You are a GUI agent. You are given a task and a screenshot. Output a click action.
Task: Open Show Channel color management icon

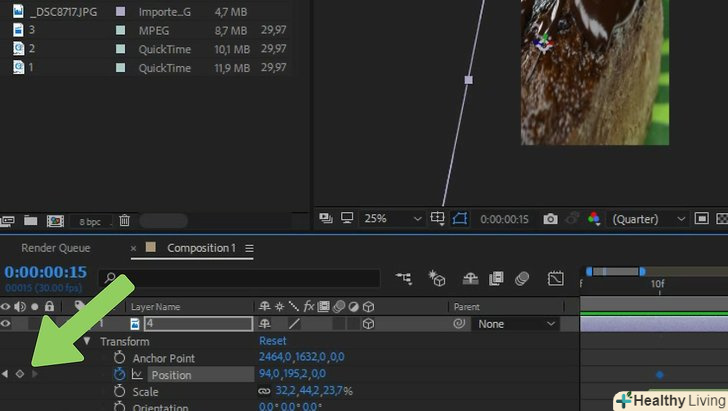tap(595, 218)
